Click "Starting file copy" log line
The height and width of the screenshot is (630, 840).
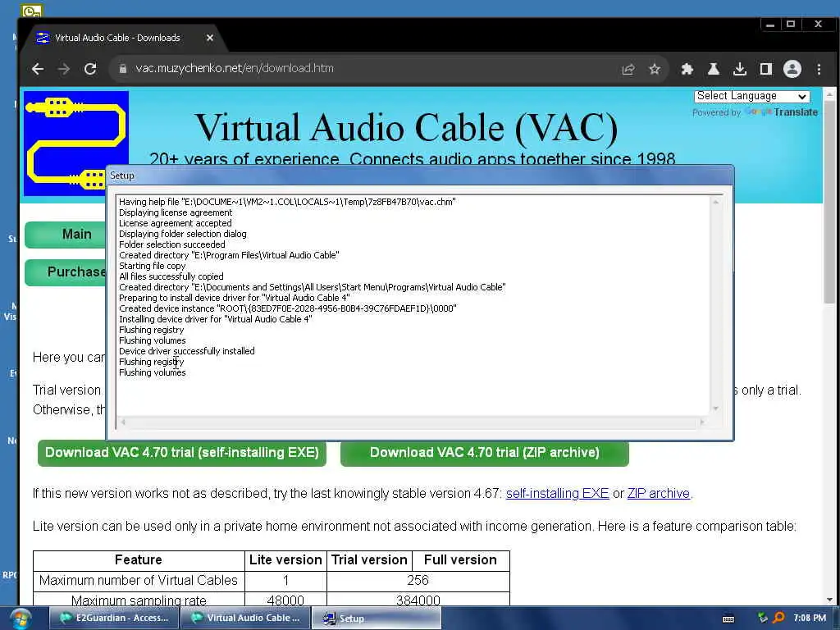click(152, 267)
